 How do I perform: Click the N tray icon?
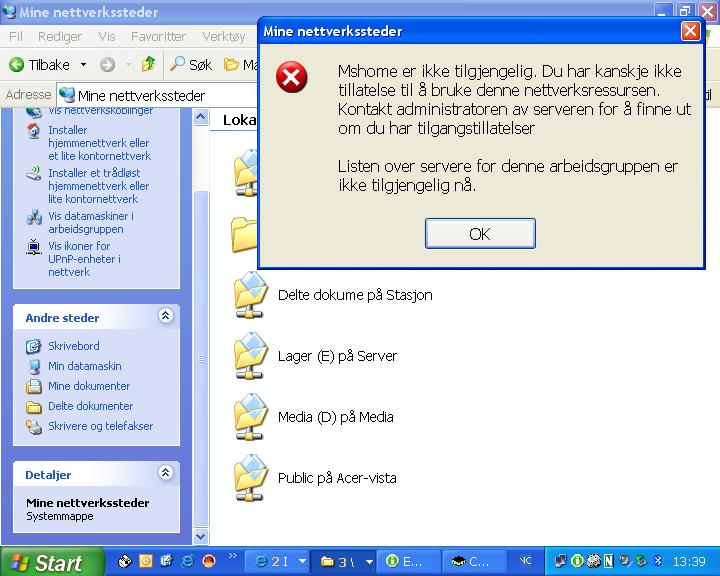click(x=609, y=561)
